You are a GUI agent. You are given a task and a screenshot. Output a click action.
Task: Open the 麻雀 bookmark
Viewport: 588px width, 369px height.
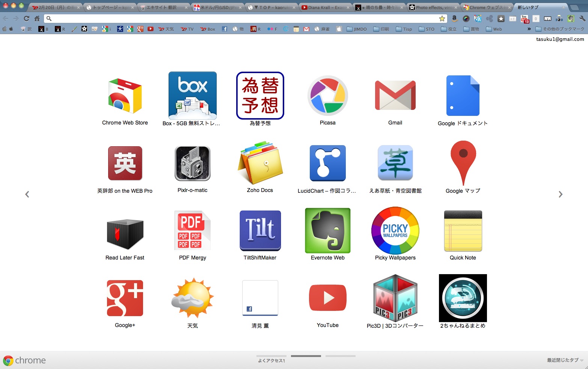coord(322,29)
